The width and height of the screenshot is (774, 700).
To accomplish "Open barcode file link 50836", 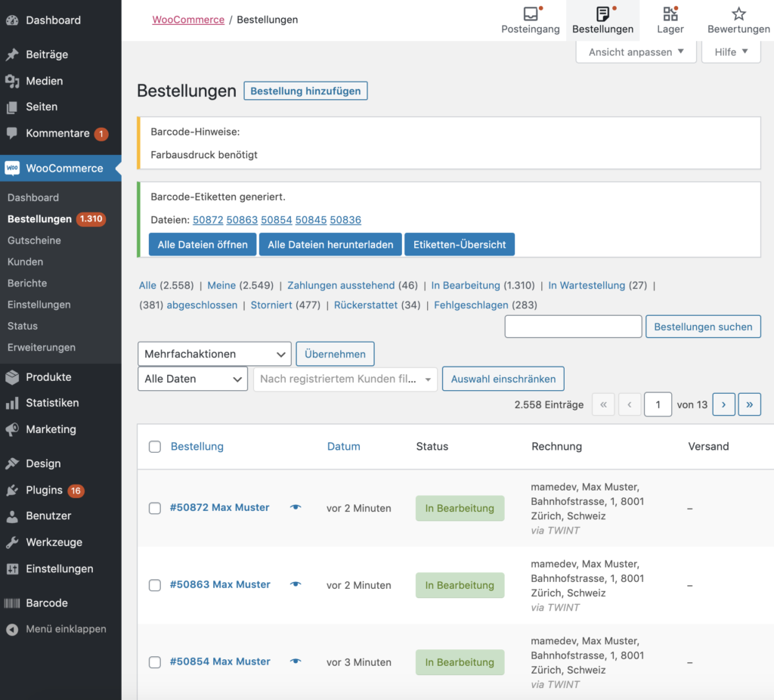I will (345, 220).
